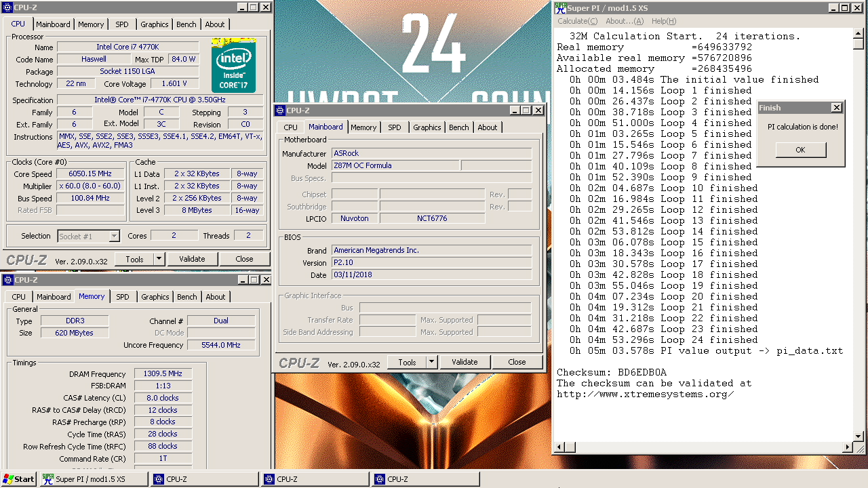Select the Graphics tab in the Mainboard window
The height and width of the screenshot is (488, 868).
click(427, 127)
